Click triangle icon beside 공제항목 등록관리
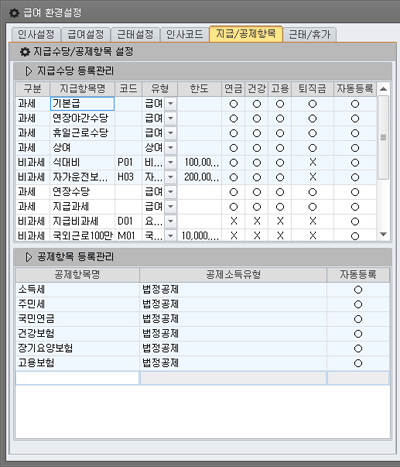 click(x=29, y=257)
